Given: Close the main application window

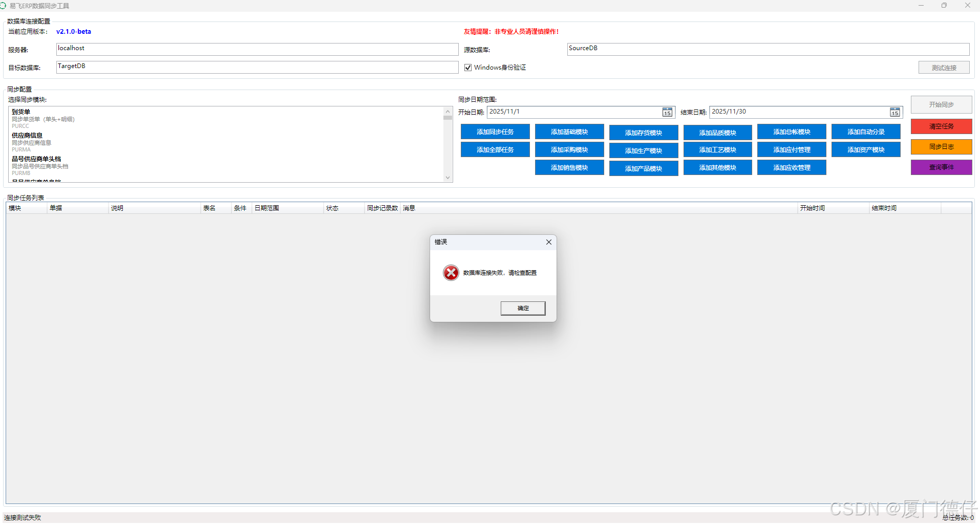Looking at the screenshot, I should coord(968,6).
